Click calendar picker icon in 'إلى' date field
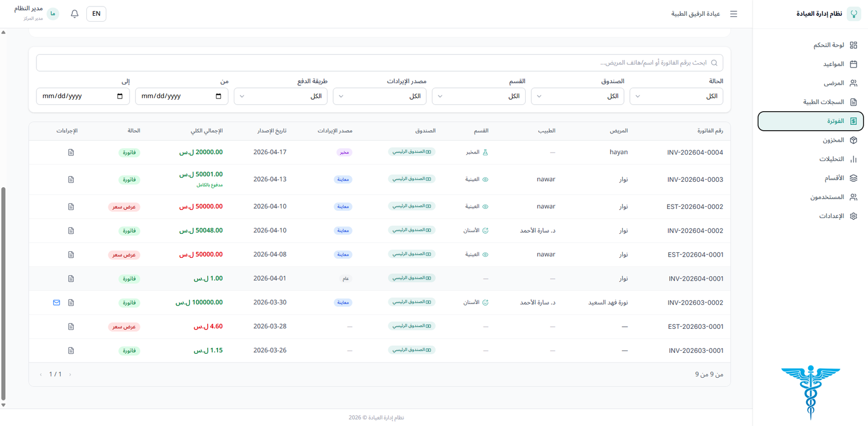 coord(120,96)
